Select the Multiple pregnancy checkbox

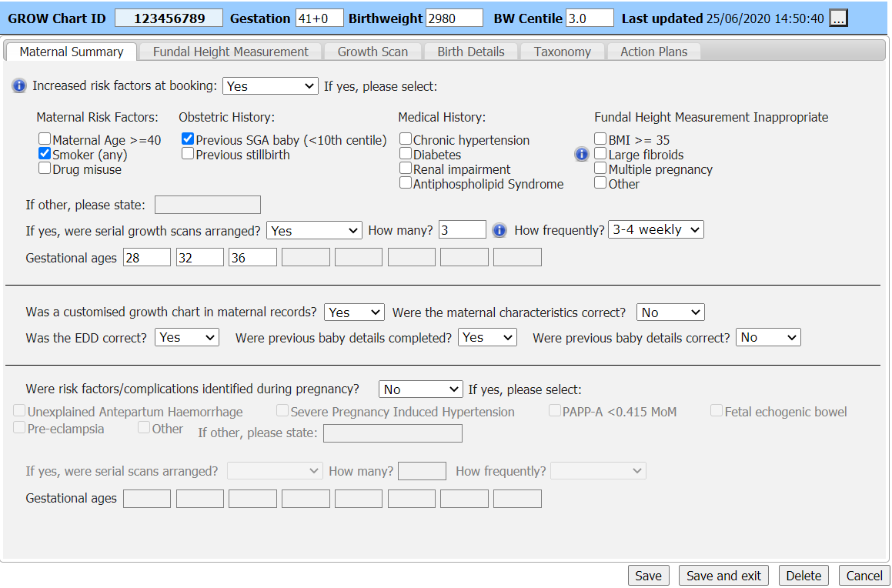tap(600, 168)
